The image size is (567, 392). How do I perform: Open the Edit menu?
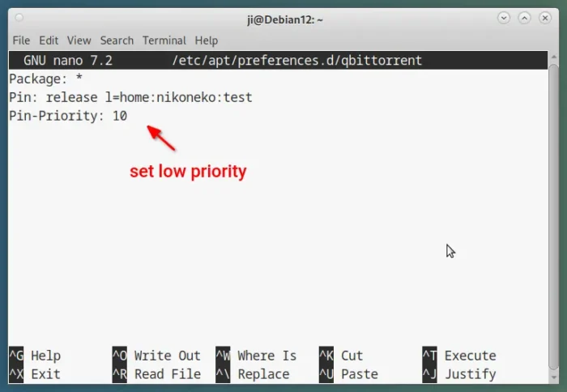49,40
